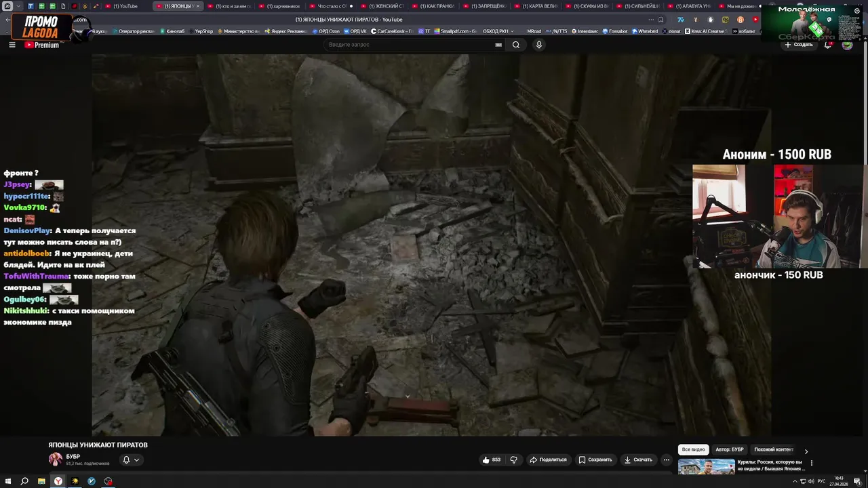Open more actions three-dot menu under video
This screenshot has height=488, width=868.
[x=667, y=460]
